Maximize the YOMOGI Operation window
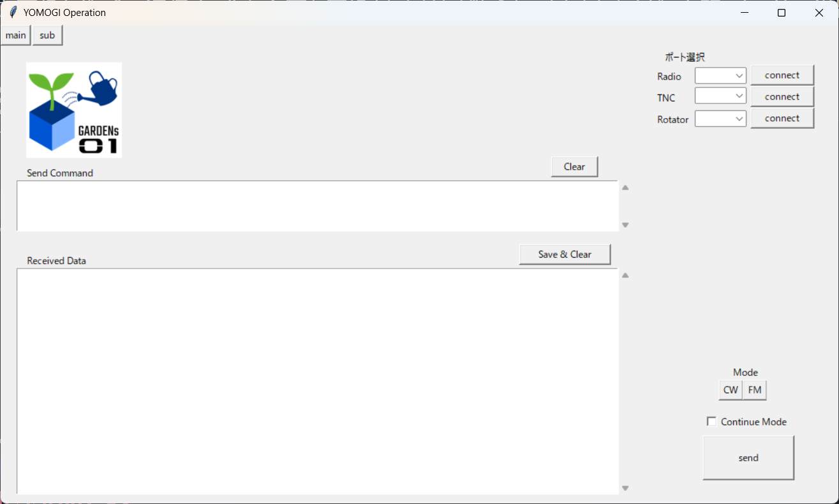 pos(782,13)
